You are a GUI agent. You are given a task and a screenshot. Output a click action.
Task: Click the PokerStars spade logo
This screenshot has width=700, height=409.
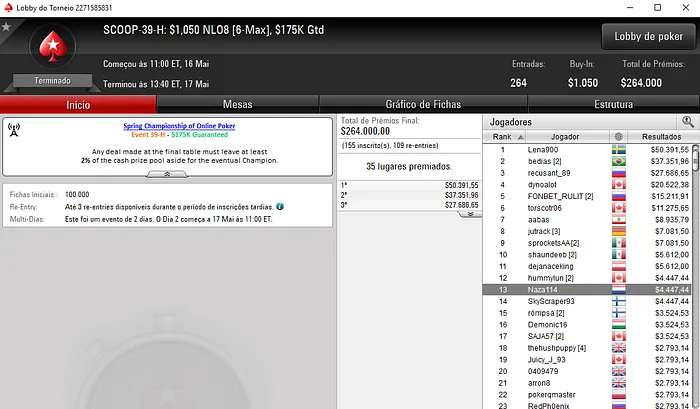click(53, 46)
